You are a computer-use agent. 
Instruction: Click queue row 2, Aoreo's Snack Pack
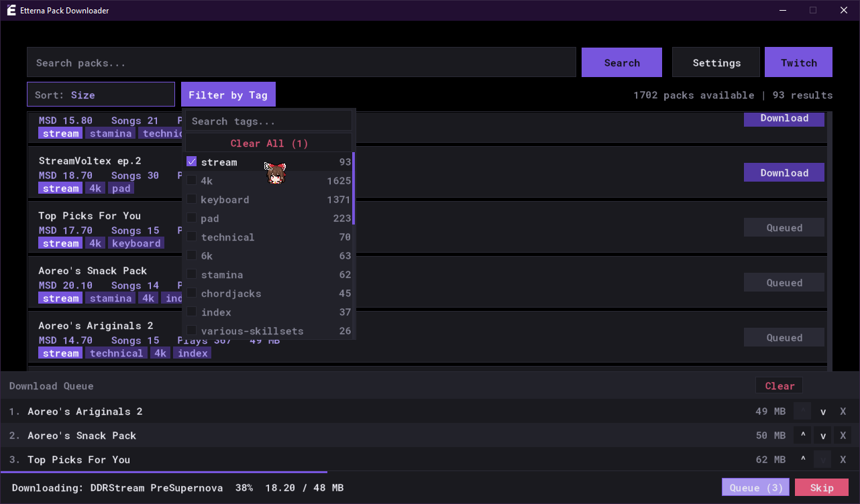[x=430, y=436]
